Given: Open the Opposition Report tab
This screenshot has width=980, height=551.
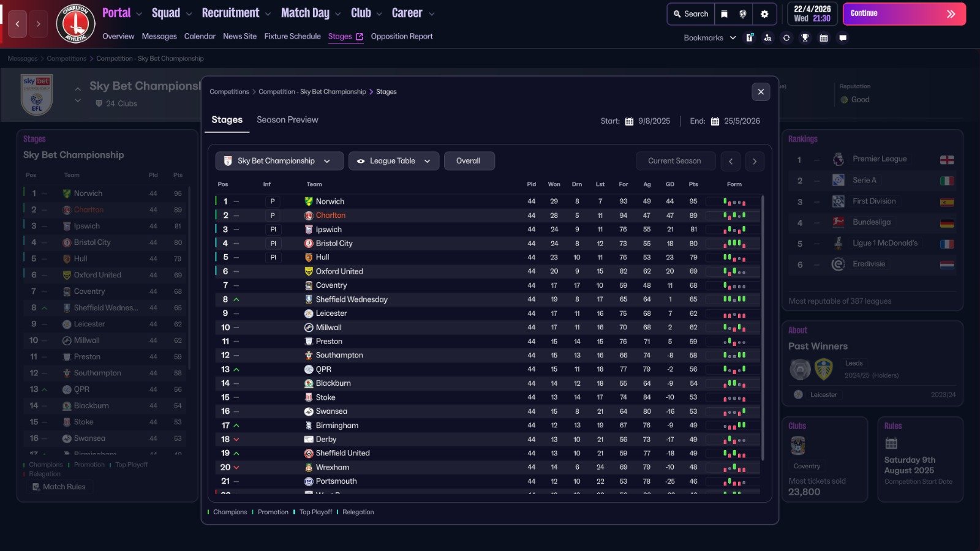Looking at the screenshot, I should (402, 37).
